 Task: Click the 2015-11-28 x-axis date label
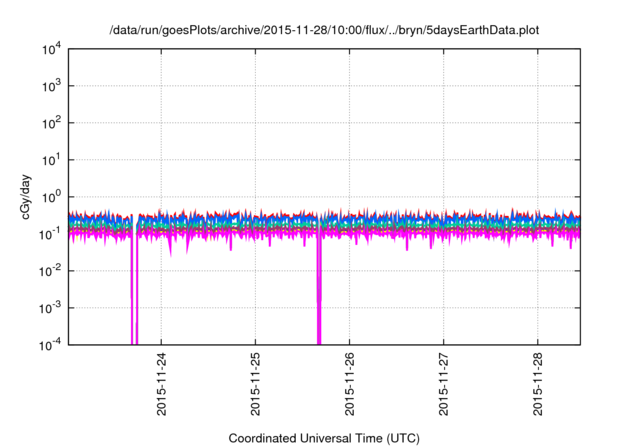[538, 384]
